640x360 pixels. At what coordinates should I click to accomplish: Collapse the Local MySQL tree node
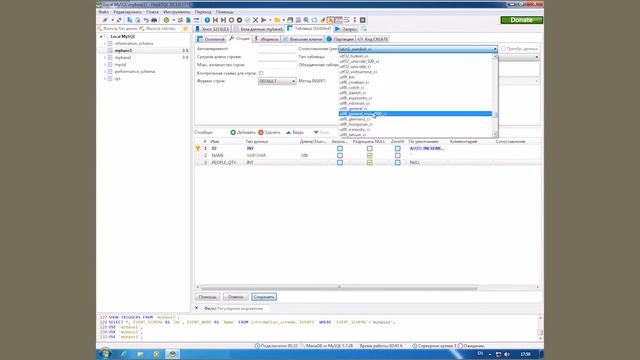click(x=101, y=36)
